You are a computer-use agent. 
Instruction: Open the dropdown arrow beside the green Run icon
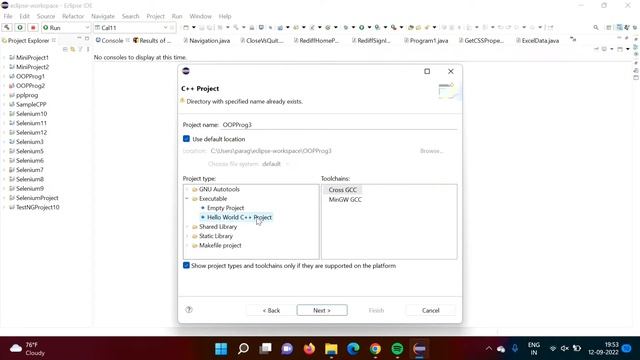point(369,27)
